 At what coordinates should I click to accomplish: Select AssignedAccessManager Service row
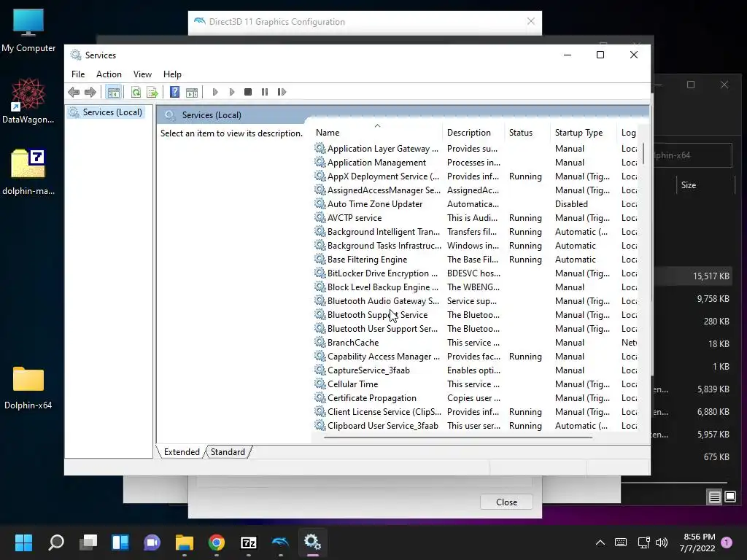[475, 190]
